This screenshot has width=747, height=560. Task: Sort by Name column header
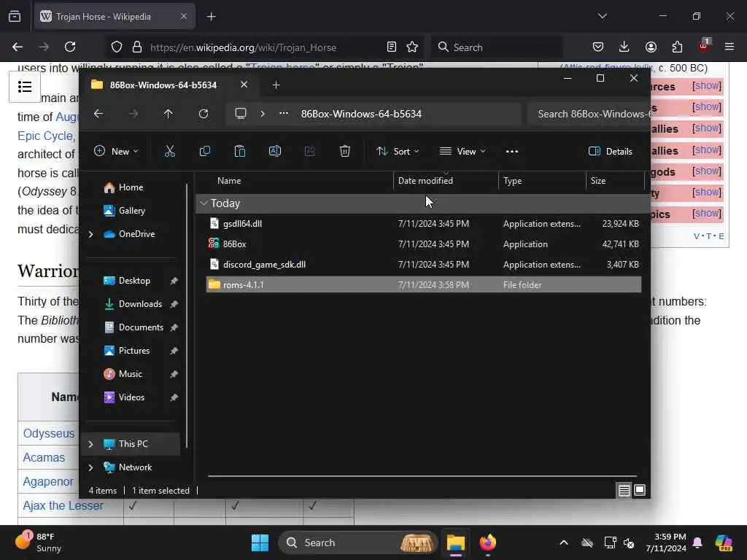[229, 181]
